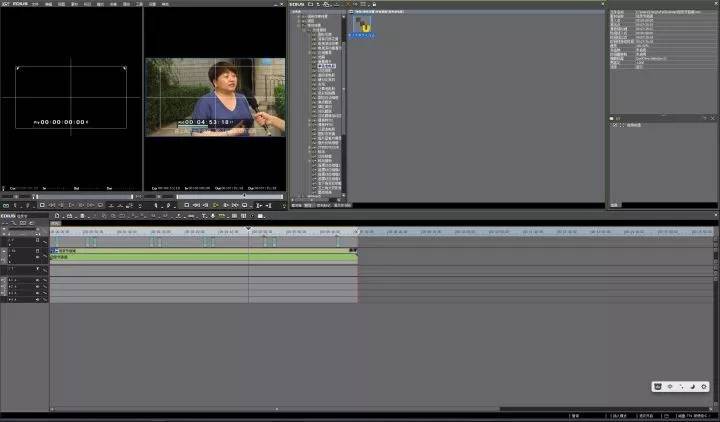Expand the top folder in effects tree
Image resolution: width=720 pixels, height=422 pixels.
point(298,17)
